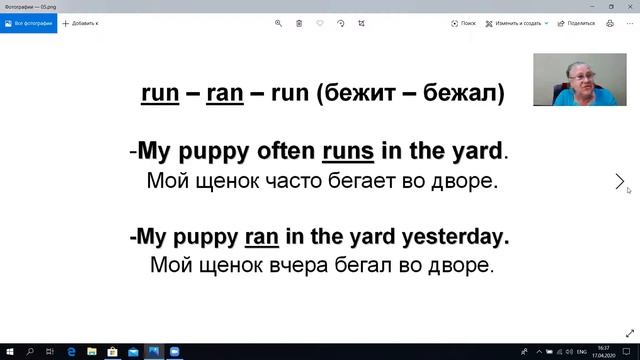
Task: Click the Поиск search button
Action: click(463, 23)
